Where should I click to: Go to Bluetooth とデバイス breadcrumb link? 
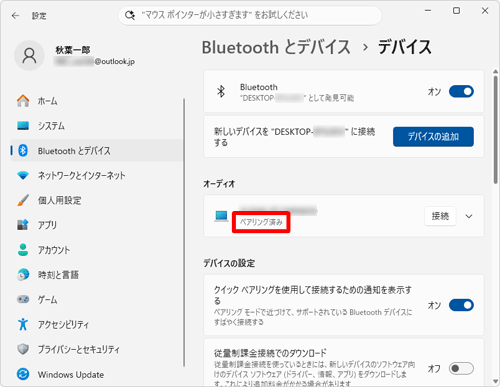276,47
